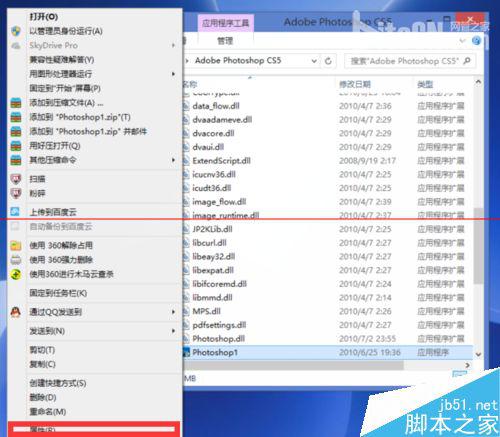Click the file icon of MPS.dll
Screen dimensions: 500x437
[x=186, y=311]
